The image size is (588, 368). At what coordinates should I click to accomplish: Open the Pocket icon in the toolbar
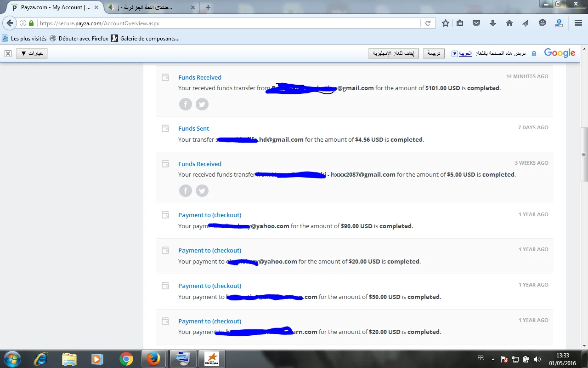point(476,23)
